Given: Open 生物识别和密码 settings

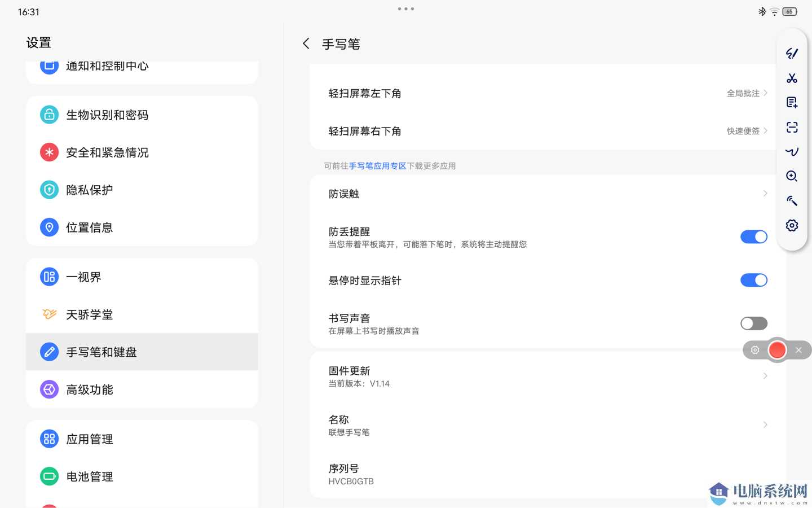Looking at the screenshot, I should coord(142,115).
